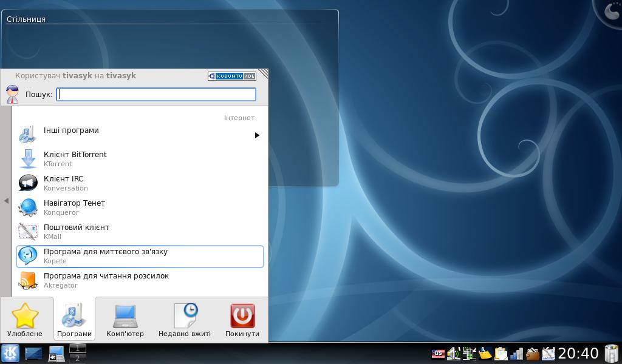622x364 pixels.
Task: Expand the Інші програми submenu arrow
Action: pos(257,135)
